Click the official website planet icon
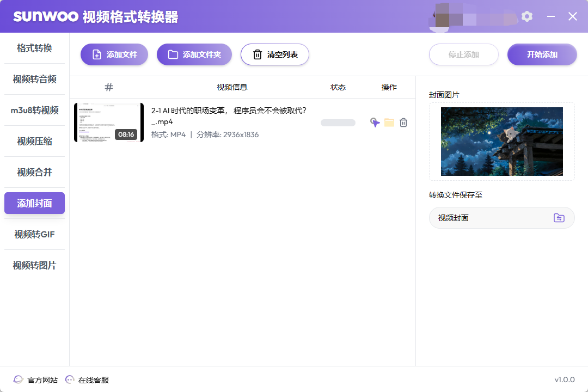This screenshot has height=392, width=588. pyautogui.click(x=18, y=379)
